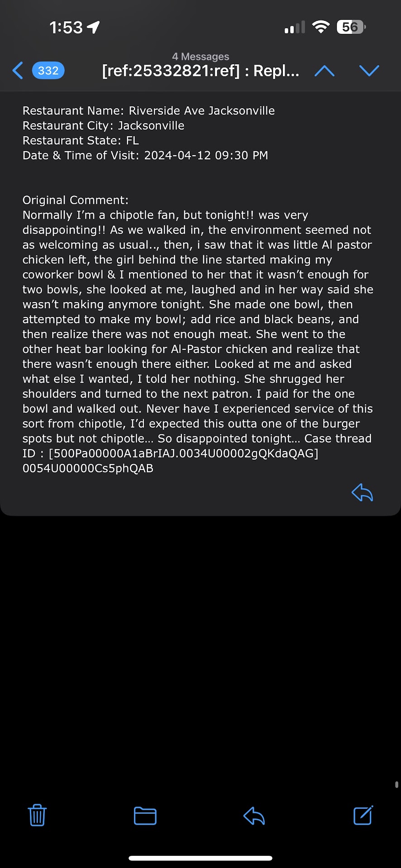Tap the case ID 0054U00000Cs5phQAB text
Viewport: 401px width, 868px height.
[88, 468]
